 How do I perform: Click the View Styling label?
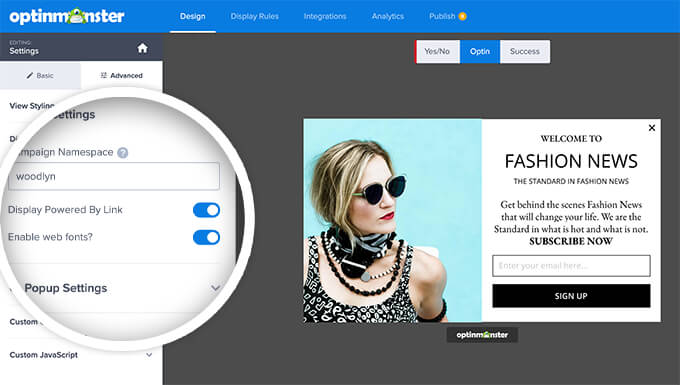[32, 106]
